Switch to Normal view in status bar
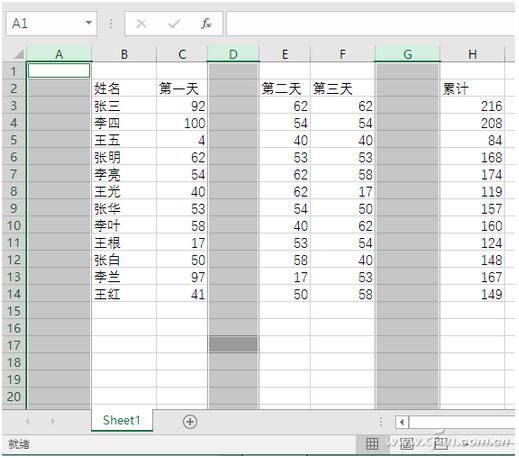Screen dimensions: 519x458 (x=372, y=444)
